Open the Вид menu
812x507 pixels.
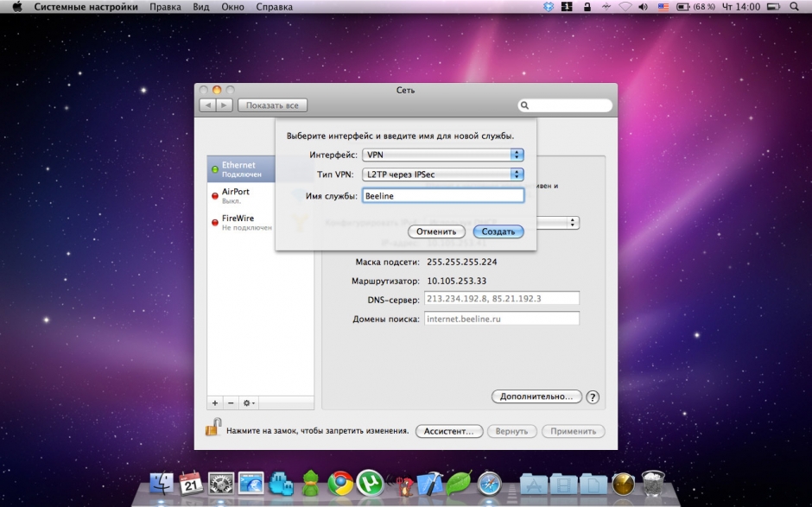201,7
